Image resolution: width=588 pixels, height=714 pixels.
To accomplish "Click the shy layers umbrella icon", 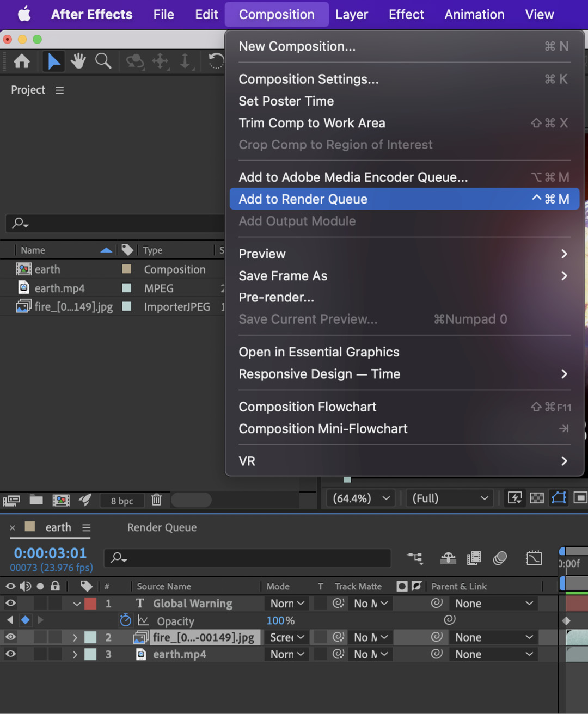I will coord(448,558).
